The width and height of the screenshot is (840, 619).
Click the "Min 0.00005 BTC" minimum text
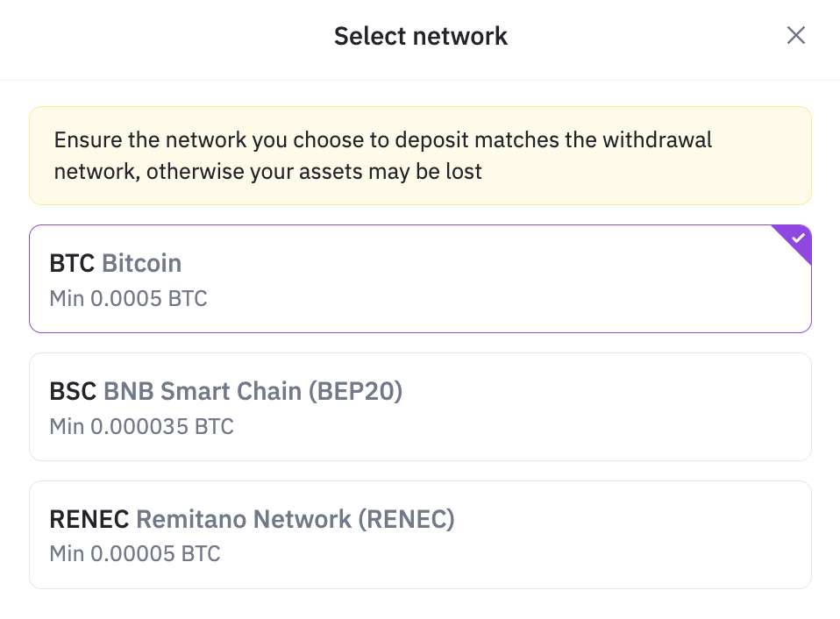(135, 554)
